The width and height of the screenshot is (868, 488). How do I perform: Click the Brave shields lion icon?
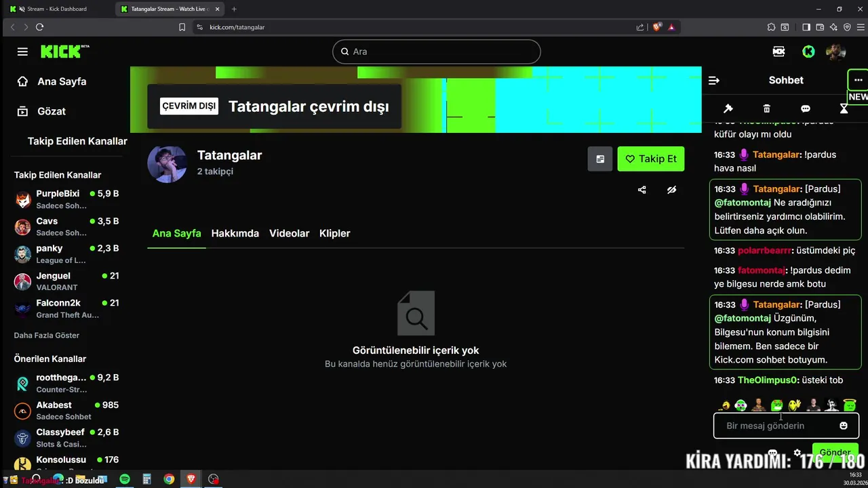pos(656,27)
